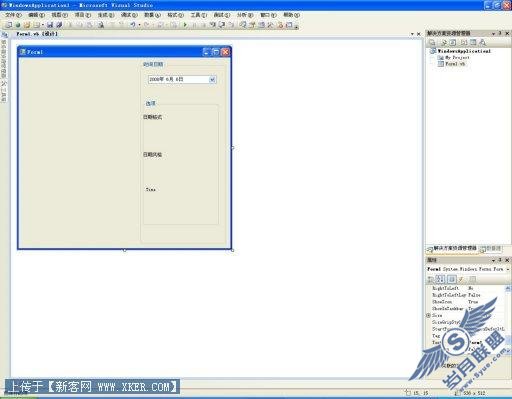Click the Find in Files binoculars icon
Viewport: 512px width, 399px height.
(x=101, y=25)
